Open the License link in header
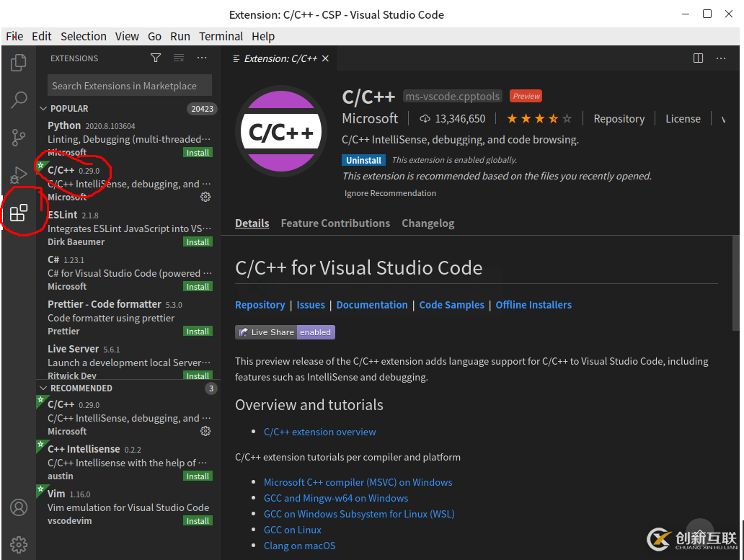The height and width of the screenshot is (560, 744). 683,118
